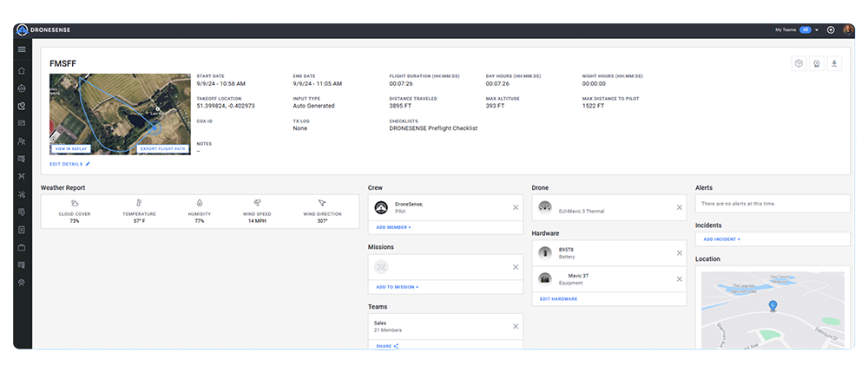Click the award badge icon button
This screenshot has height=372, width=868.
point(816,63)
